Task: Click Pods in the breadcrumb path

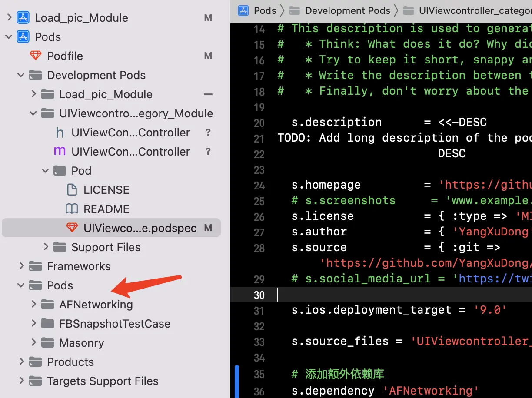Action: [x=265, y=10]
